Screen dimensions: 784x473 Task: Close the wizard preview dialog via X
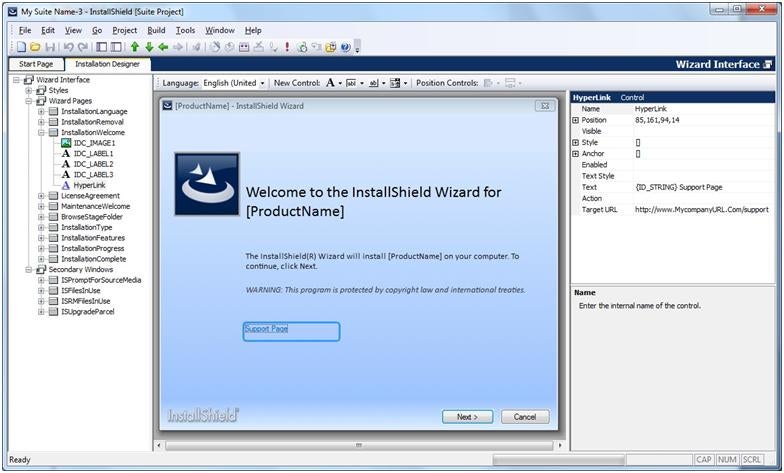point(544,106)
